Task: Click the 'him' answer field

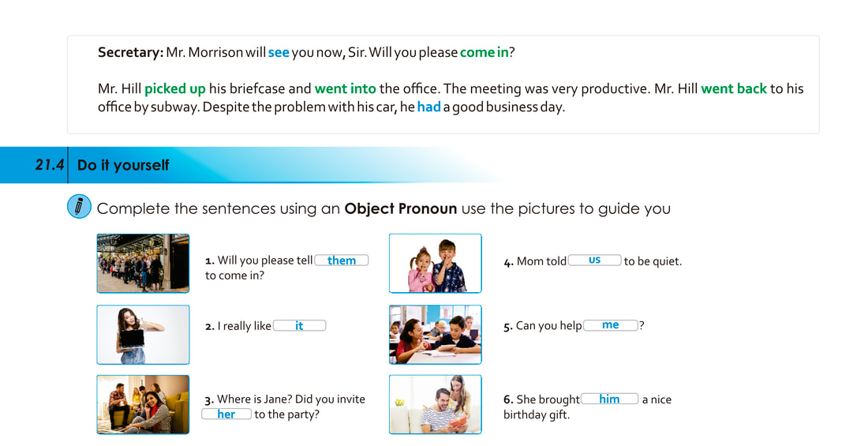Action: (x=609, y=399)
